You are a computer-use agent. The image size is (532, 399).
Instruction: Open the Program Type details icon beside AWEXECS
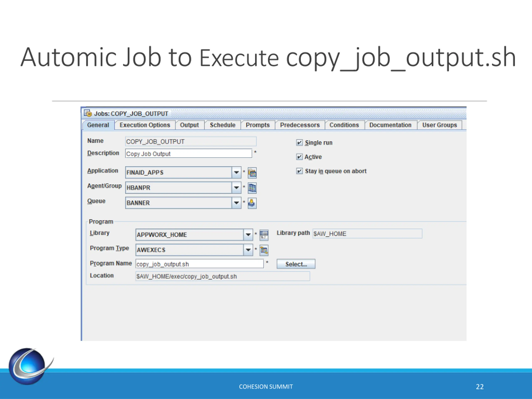click(264, 250)
